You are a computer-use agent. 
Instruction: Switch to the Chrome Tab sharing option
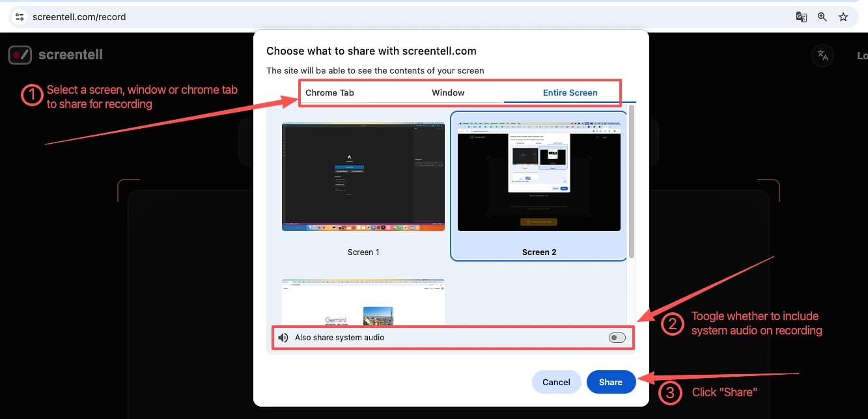[x=329, y=92]
